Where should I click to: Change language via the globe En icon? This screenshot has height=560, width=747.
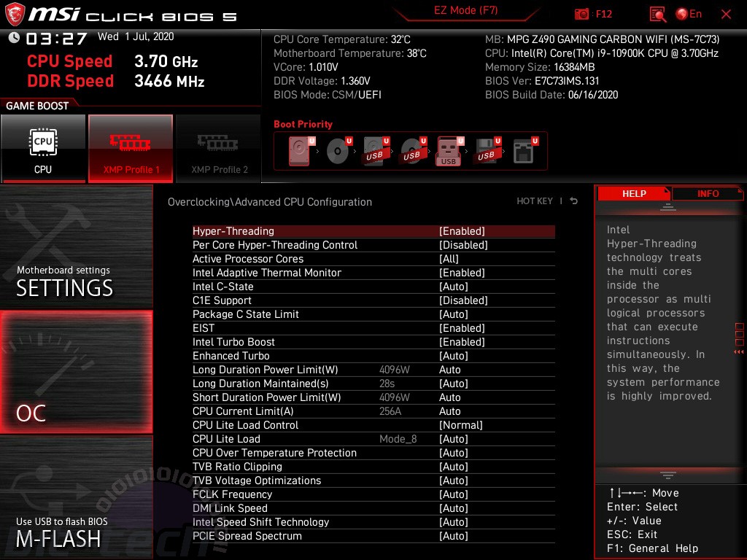(x=689, y=15)
